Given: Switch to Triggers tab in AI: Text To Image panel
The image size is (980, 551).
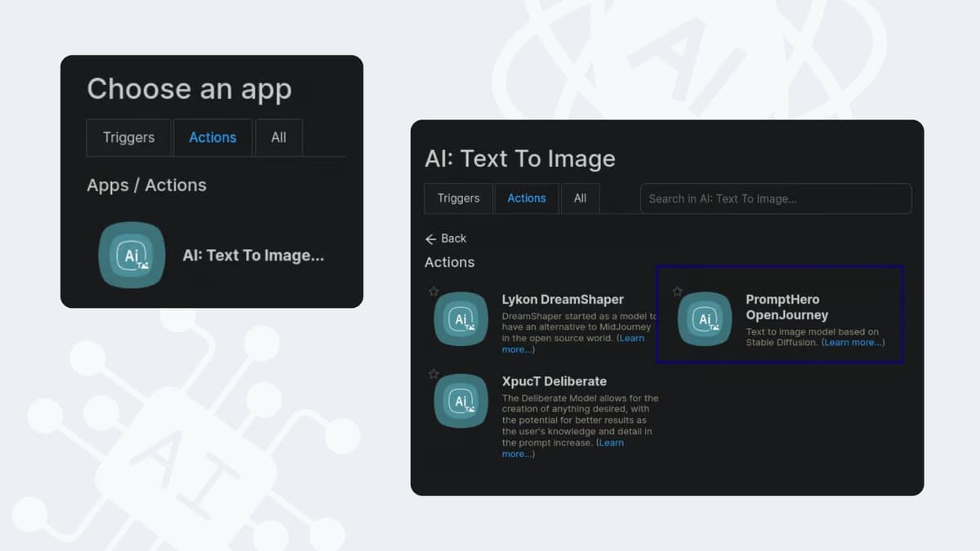Looking at the screenshot, I should point(458,198).
